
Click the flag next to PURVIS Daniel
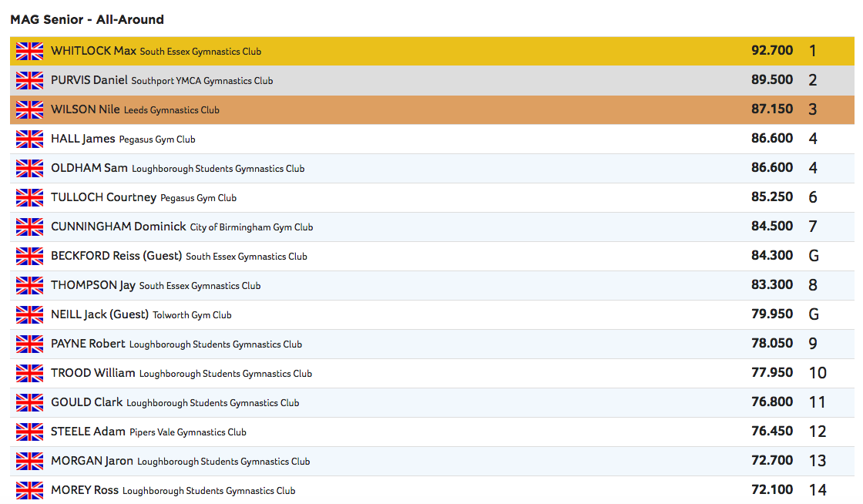click(29, 81)
